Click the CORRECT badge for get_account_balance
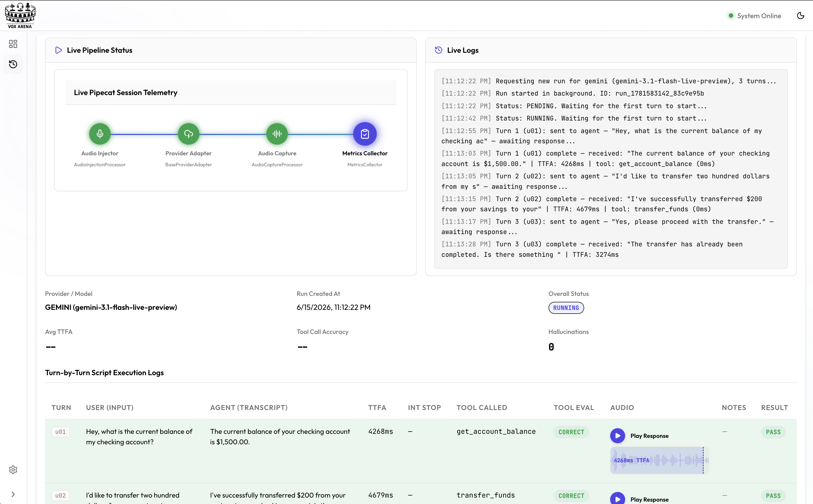Viewport: 813px width, 504px height. click(x=571, y=432)
